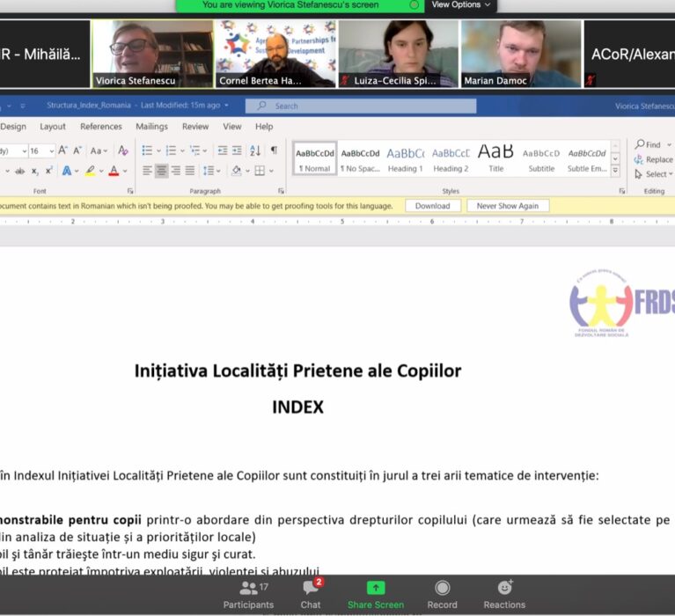Click the Line and Paragraph Spacing icon
675x616 pixels.
(209, 171)
